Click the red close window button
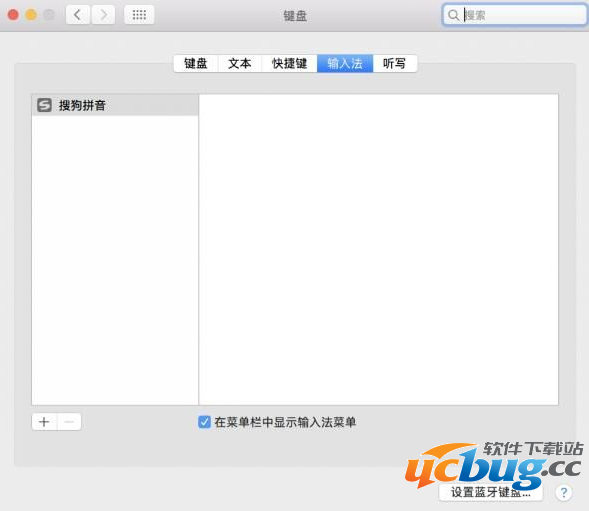Viewport: 589px width, 511px height. pos(13,15)
